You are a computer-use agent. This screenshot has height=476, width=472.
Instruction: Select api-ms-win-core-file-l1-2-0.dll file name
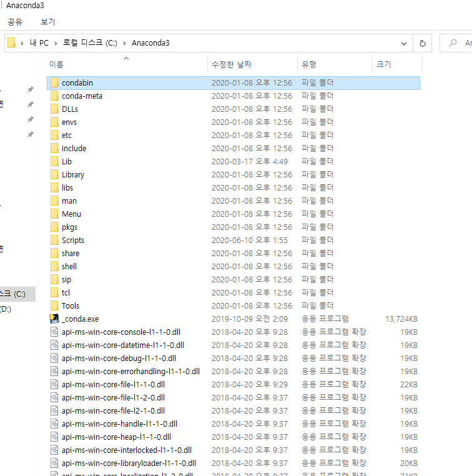pos(113,398)
